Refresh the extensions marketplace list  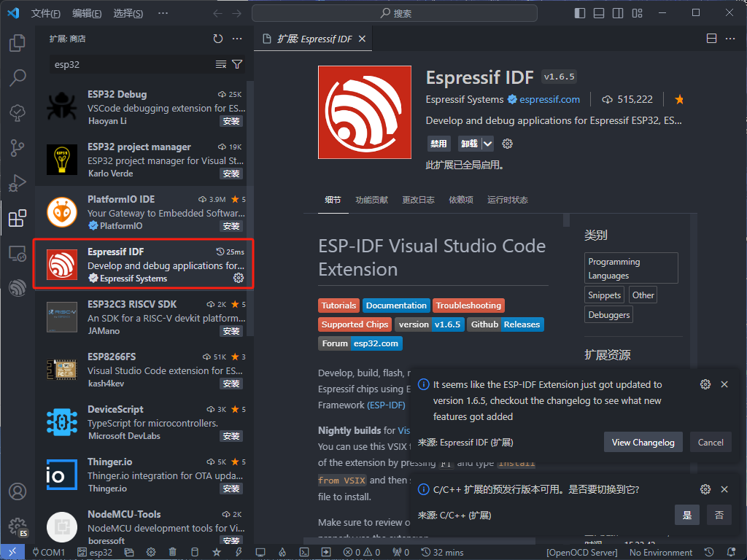(217, 39)
